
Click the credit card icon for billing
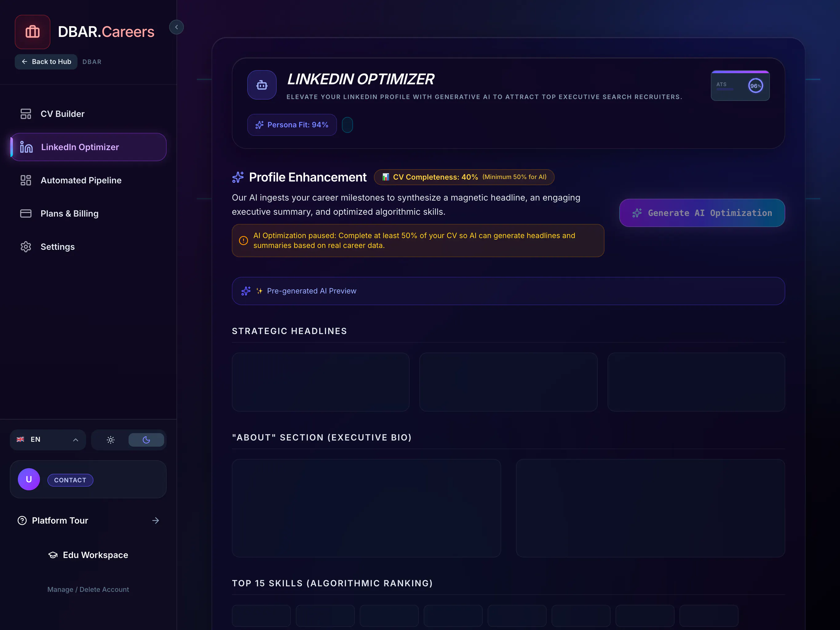point(26,213)
